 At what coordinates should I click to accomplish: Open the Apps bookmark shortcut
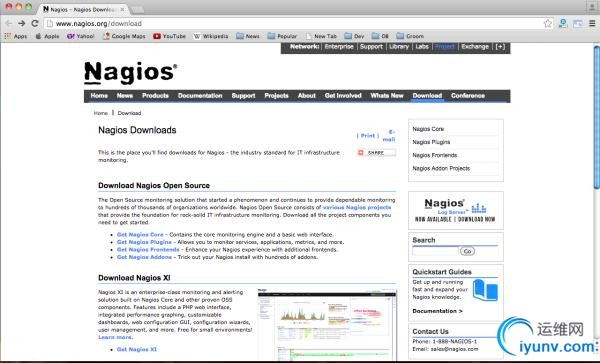click(x=16, y=36)
